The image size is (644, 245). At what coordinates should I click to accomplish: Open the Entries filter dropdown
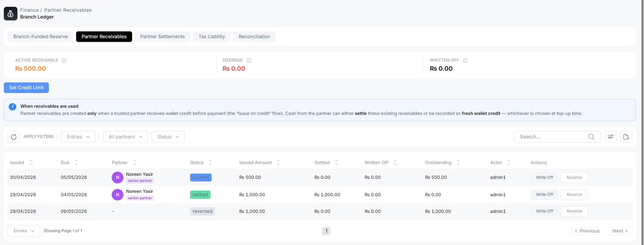78,137
